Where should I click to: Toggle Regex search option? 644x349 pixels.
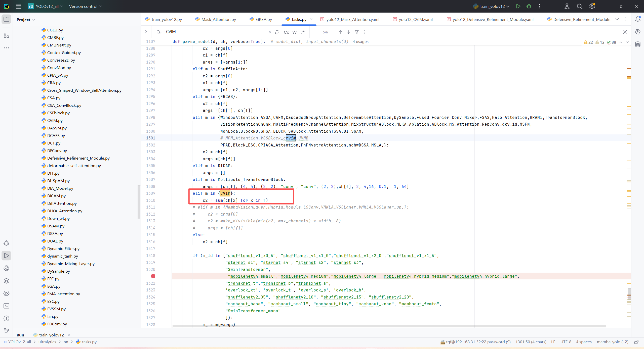[x=303, y=32]
